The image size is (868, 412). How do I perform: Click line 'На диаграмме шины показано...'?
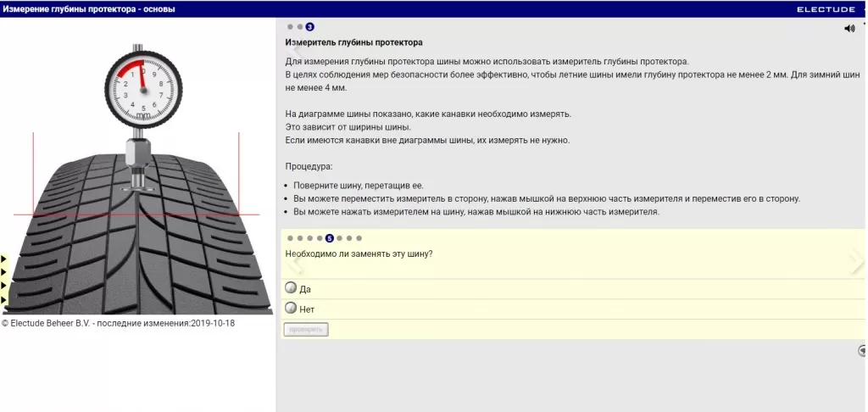[x=428, y=114]
